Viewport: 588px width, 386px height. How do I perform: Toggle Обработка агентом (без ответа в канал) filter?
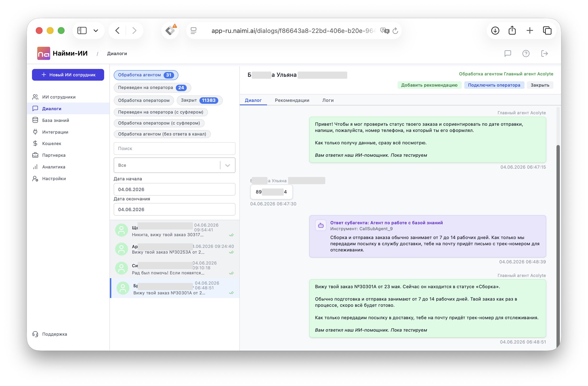[162, 134]
